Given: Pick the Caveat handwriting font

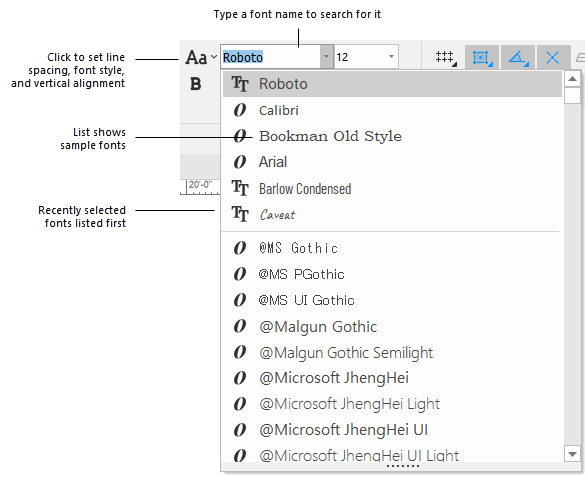Looking at the screenshot, I should tap(392, 214).
